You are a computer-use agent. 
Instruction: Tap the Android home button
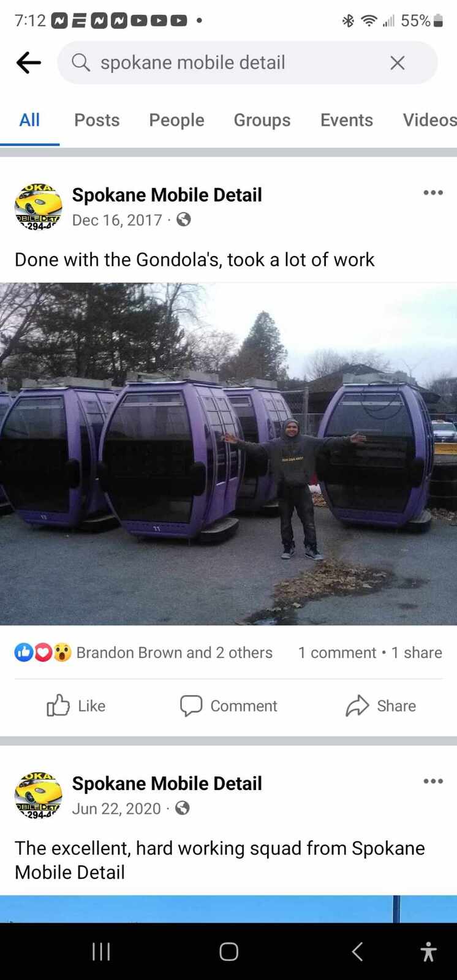pos(228,951)
